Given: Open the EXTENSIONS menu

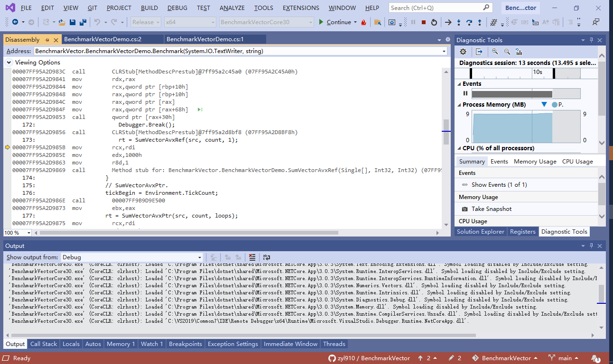Looking at the screenshot, I should pyautogui.click(x=301, y=8).
